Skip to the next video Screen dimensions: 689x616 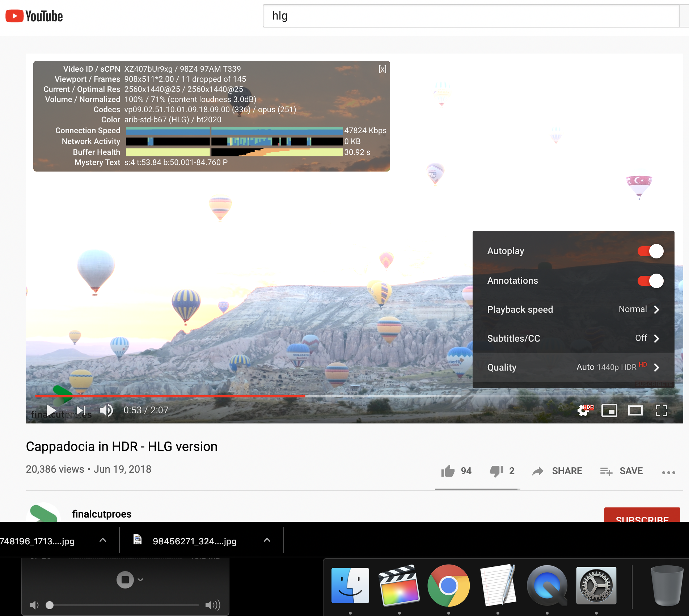pyautogui.click(x=81, y=410)
